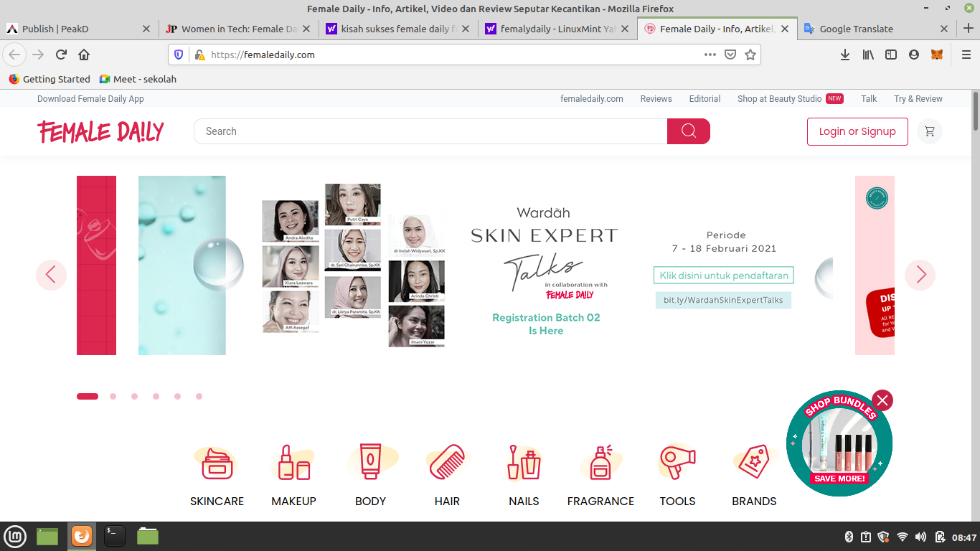The width and height of the screenshot is (980, 551).
Task: Click the Female Daily logo
Action: [101, 132]
